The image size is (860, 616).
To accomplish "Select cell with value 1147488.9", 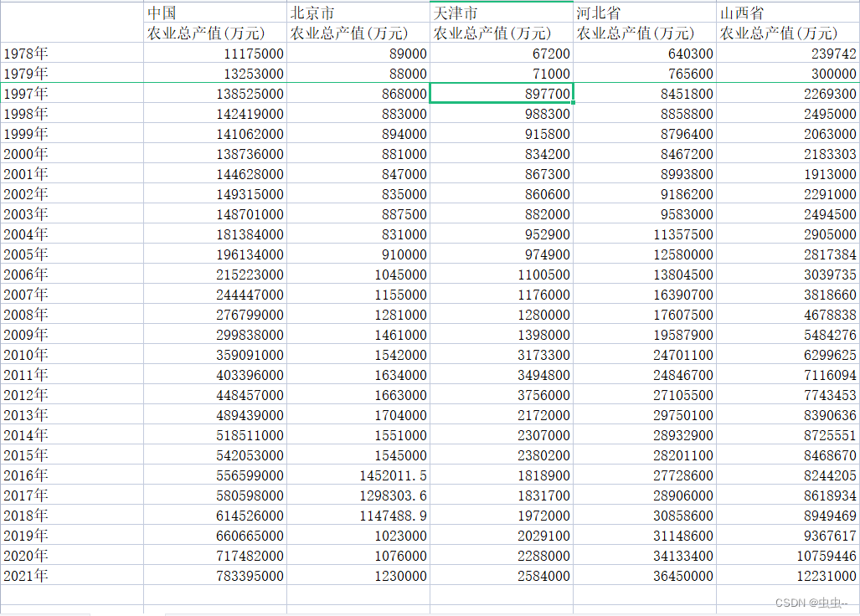I will click(358, 516).
